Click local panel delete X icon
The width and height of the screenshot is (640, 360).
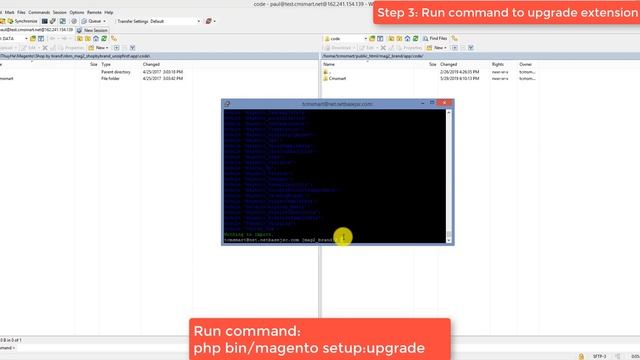(x=45, y=48)
